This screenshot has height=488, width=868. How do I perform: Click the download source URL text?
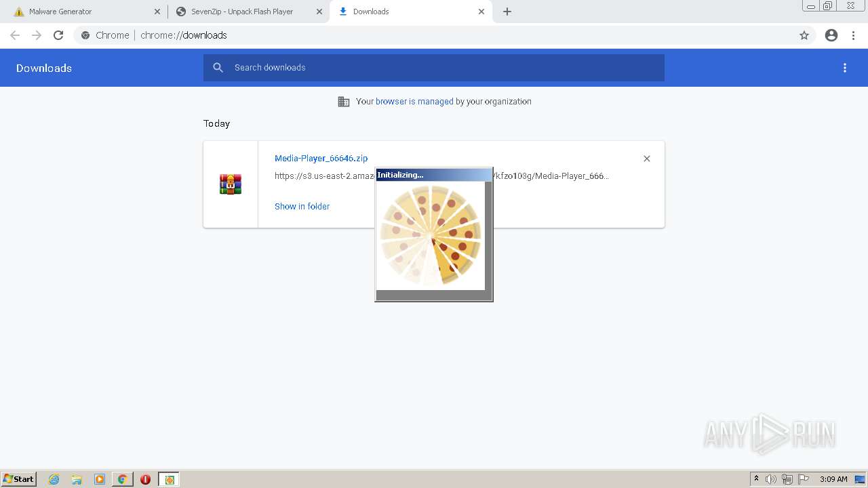(441, 176)
